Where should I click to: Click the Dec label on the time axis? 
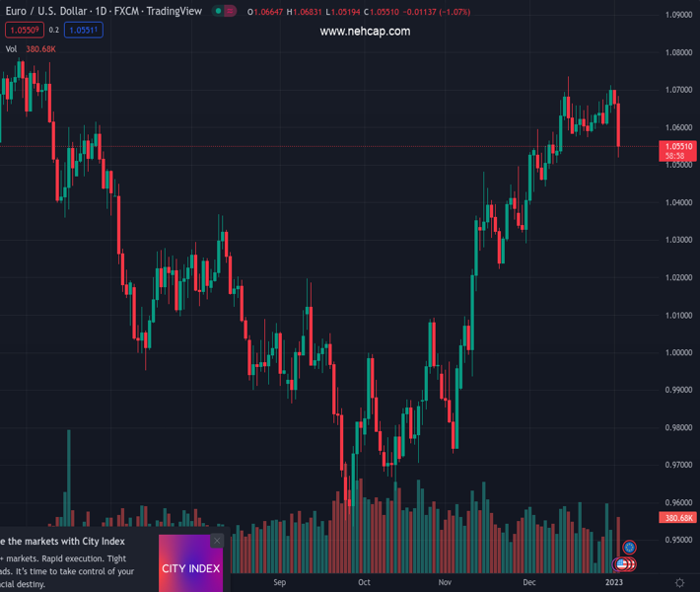coord(529,583)
